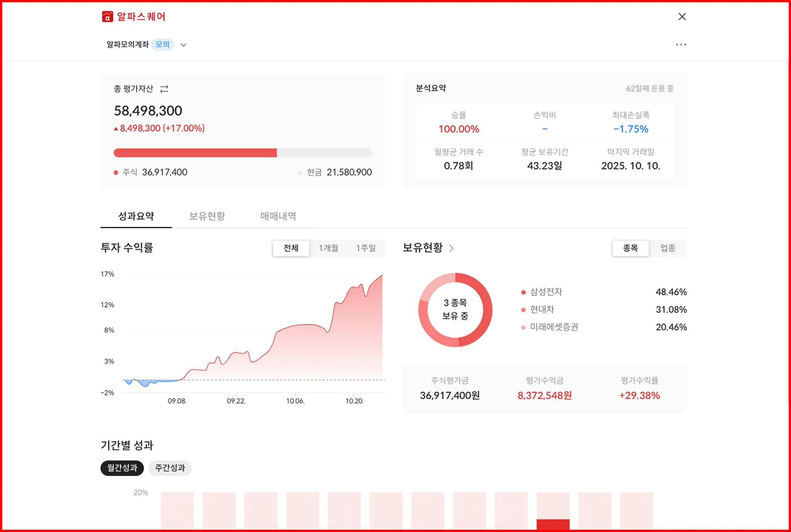Click the highlighted red monthly performance bar
Screen dimensions: 791x532
point(553,524)
